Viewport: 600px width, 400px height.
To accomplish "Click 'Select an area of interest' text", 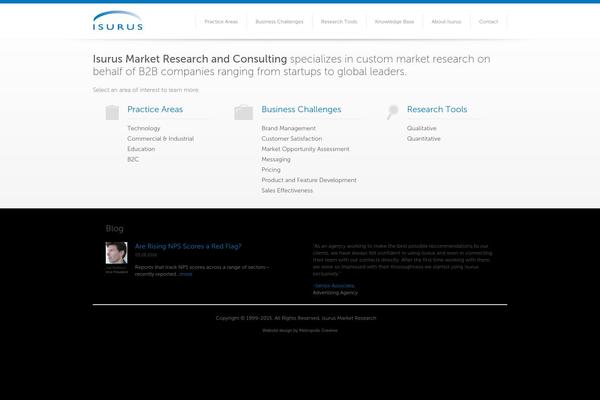I will 146,90.
